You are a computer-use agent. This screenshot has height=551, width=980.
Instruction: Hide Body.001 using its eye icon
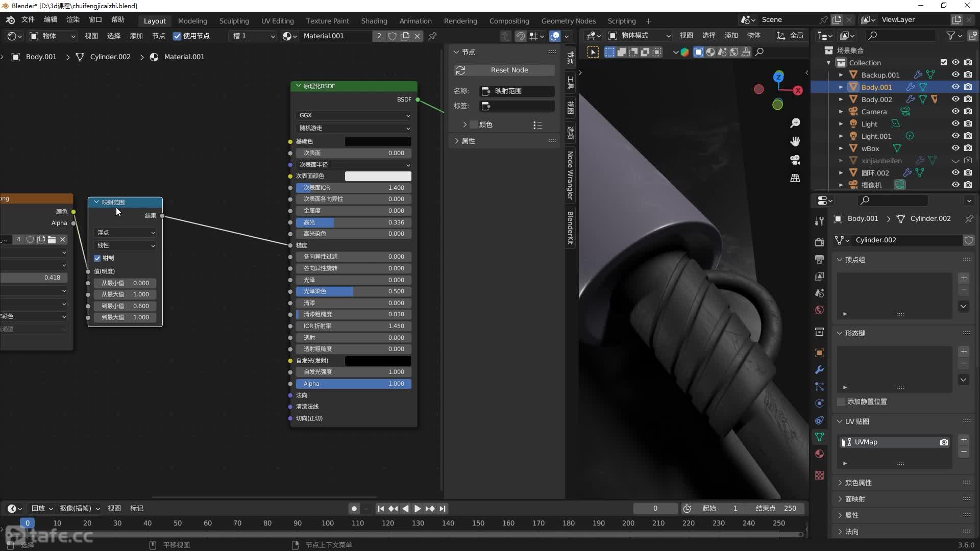pyautogui.click(x=955, y=87)
